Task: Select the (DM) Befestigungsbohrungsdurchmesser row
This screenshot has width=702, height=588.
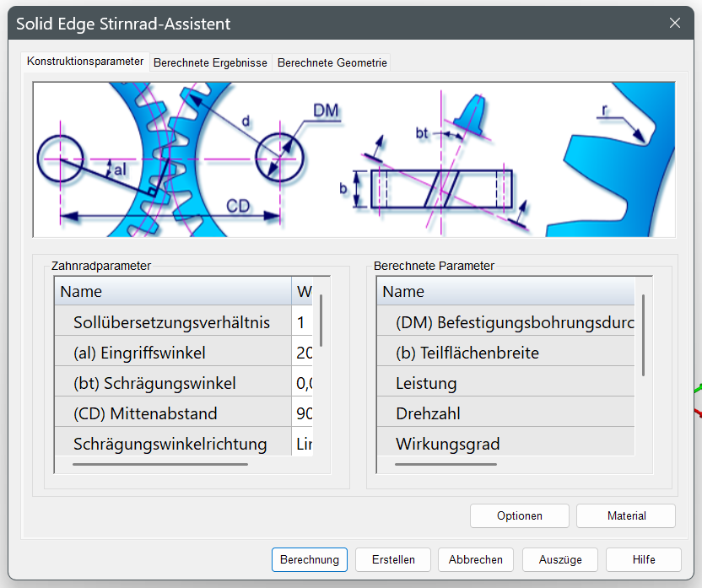Action: pyautogui.click(x=506, y=322)
